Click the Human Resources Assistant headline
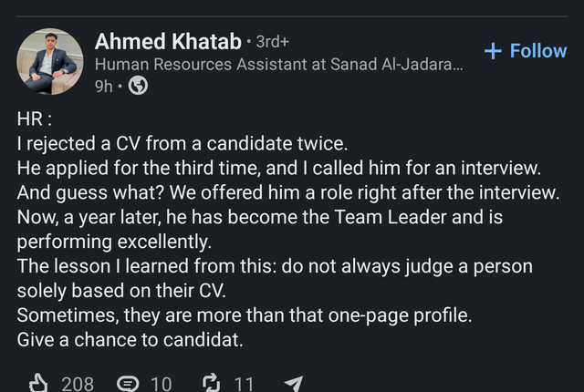The image size is (584, 392). click(x=278, y=65)
